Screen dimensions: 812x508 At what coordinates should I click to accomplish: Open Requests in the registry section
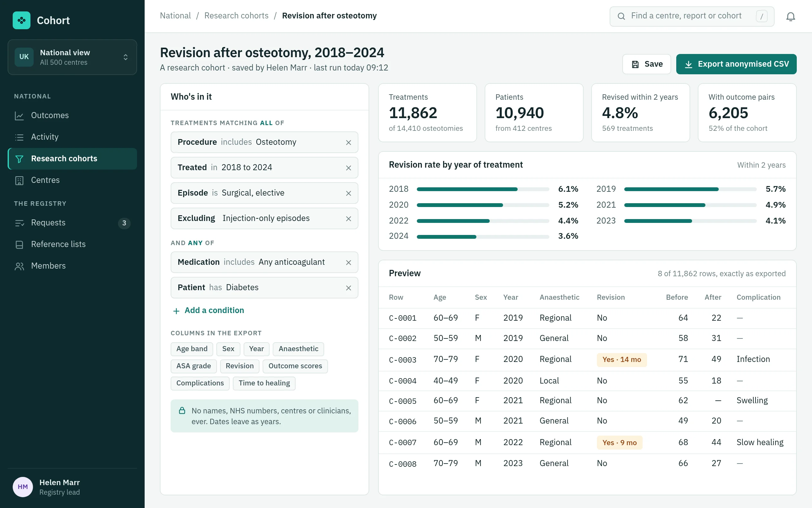[x=72, y=223]
